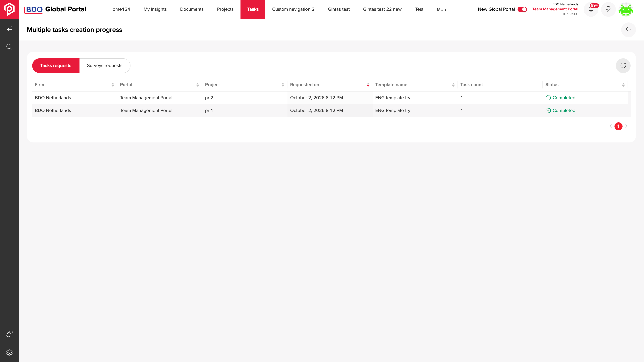Refresh the tasks requests table
This screenshot has width=644, height=362.
[x=623, y=66]
